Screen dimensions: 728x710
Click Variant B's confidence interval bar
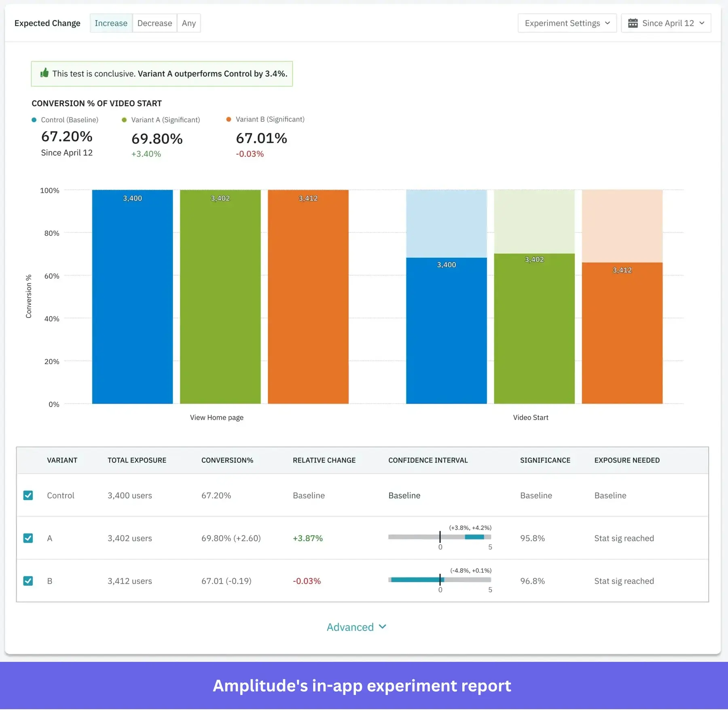(417, 580)
